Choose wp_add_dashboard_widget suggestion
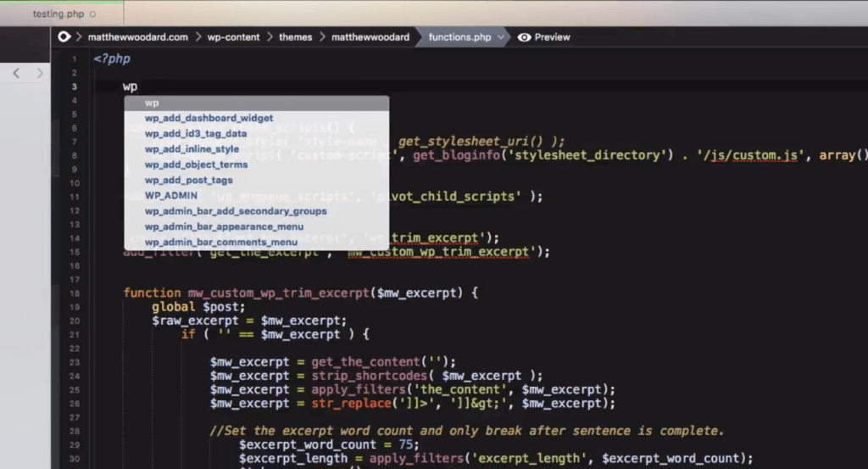The width and height of the screenshot is (868, 469). point(257,118)
